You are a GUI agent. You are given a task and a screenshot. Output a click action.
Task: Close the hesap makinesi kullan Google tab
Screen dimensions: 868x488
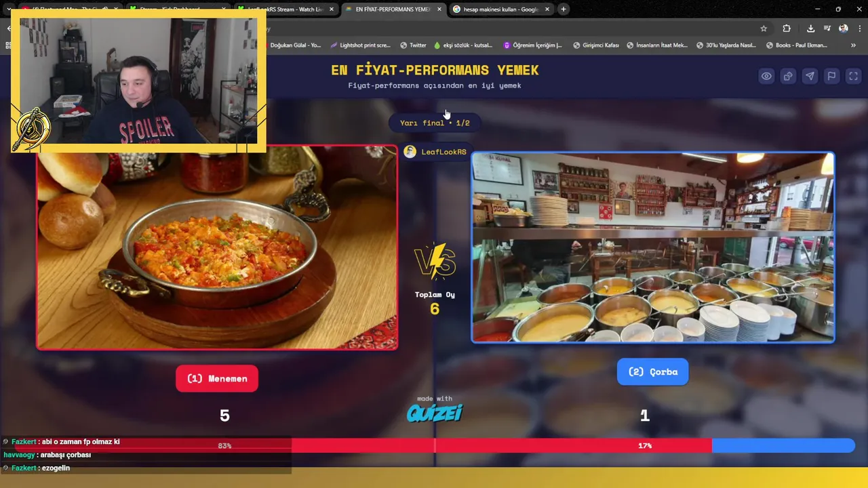(547, 9)
